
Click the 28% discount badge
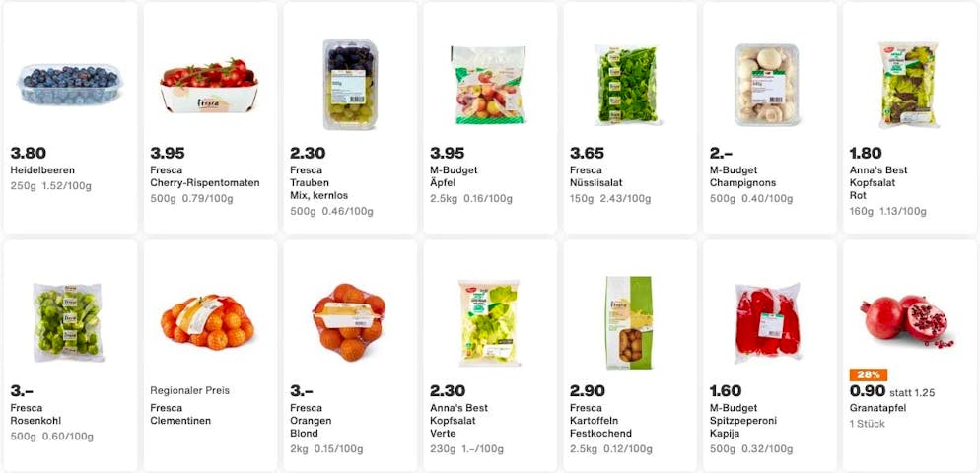coord(868,375)
